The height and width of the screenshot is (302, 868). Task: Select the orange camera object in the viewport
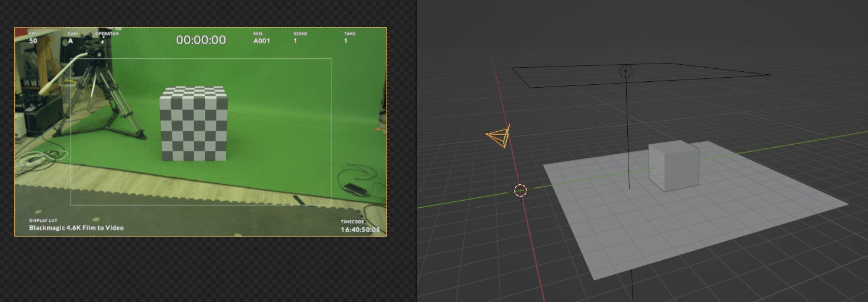tap(500, 136)
